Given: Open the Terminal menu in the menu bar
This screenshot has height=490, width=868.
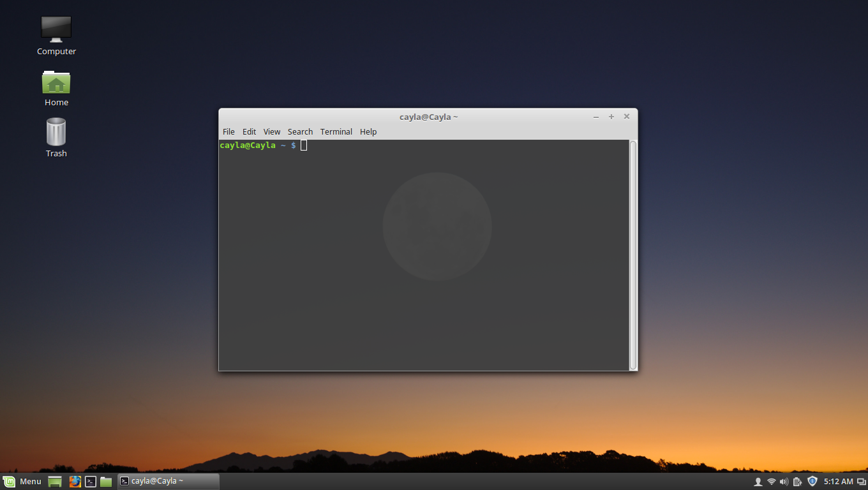Looking at the screenshot, I should 336,131.
